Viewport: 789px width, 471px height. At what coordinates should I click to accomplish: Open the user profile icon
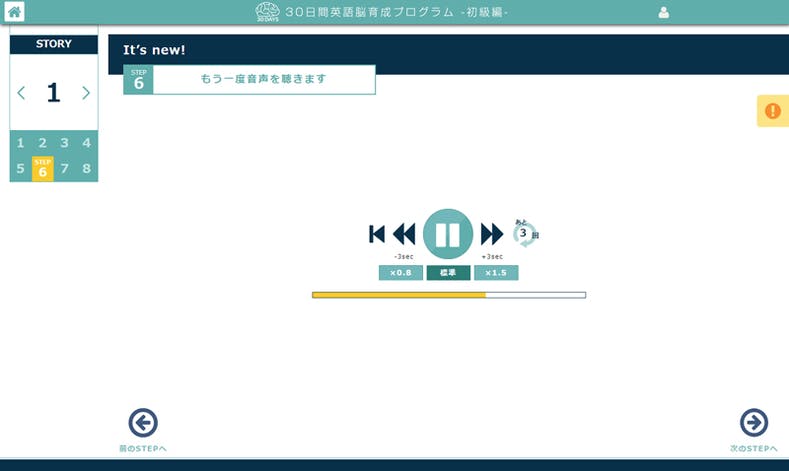pyautogui.click(x=663, y=13)
